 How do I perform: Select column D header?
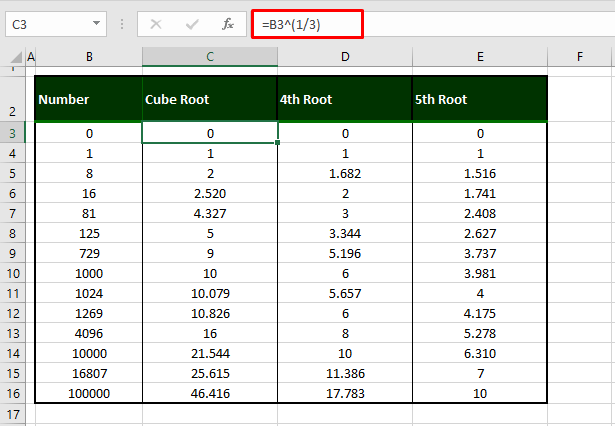[x=345, y=57]
